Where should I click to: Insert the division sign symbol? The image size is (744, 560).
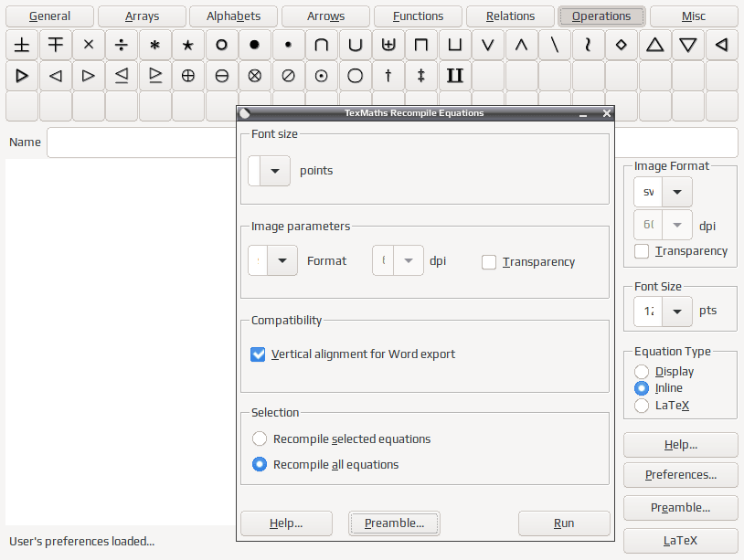click(122, 45)
